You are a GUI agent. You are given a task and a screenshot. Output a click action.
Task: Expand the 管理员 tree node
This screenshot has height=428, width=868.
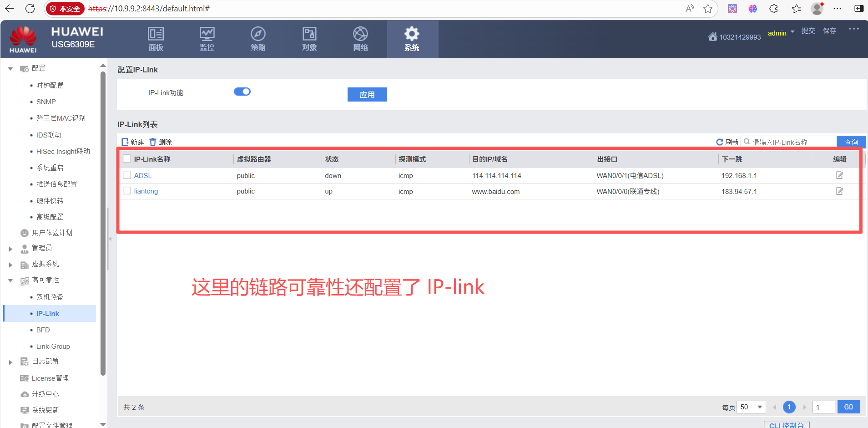point(10,249)
